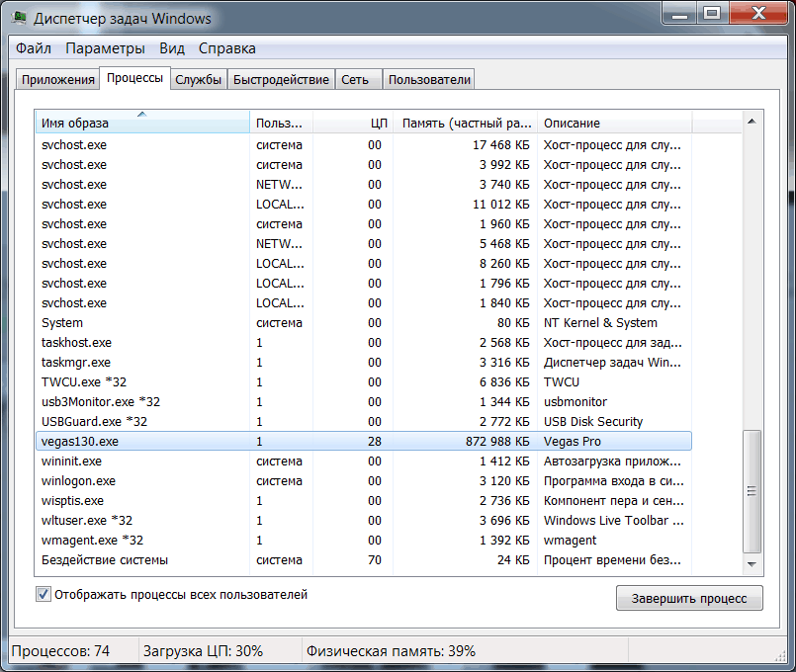The width and height of the screenshot is (796, 672).
Task: Select svchost.exe using 1 796 КБ
Action: pyautogui.click(x=364, y=283)
